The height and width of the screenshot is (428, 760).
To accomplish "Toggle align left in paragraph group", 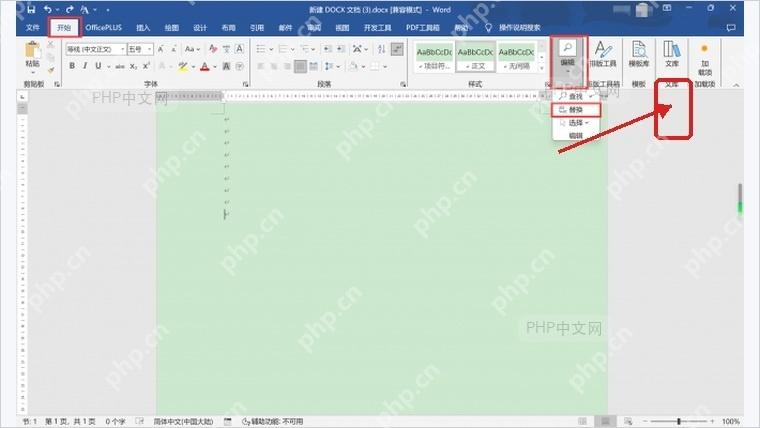I will pos(261,66).
